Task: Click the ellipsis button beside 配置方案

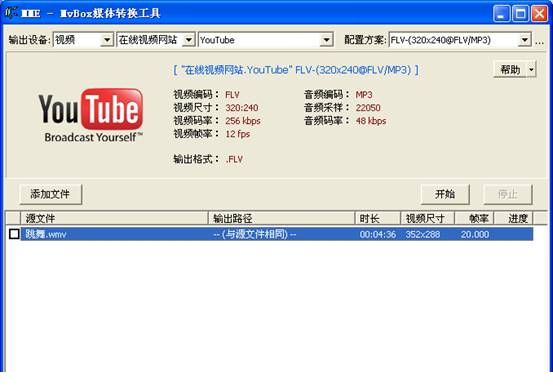Action: pyautogui.click(x=539, y=41)
